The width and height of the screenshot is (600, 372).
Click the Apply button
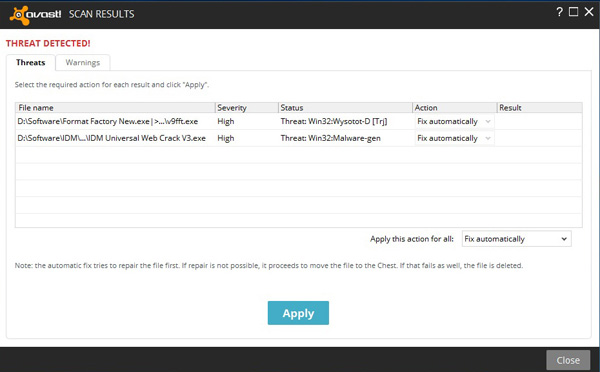(298, 313)
